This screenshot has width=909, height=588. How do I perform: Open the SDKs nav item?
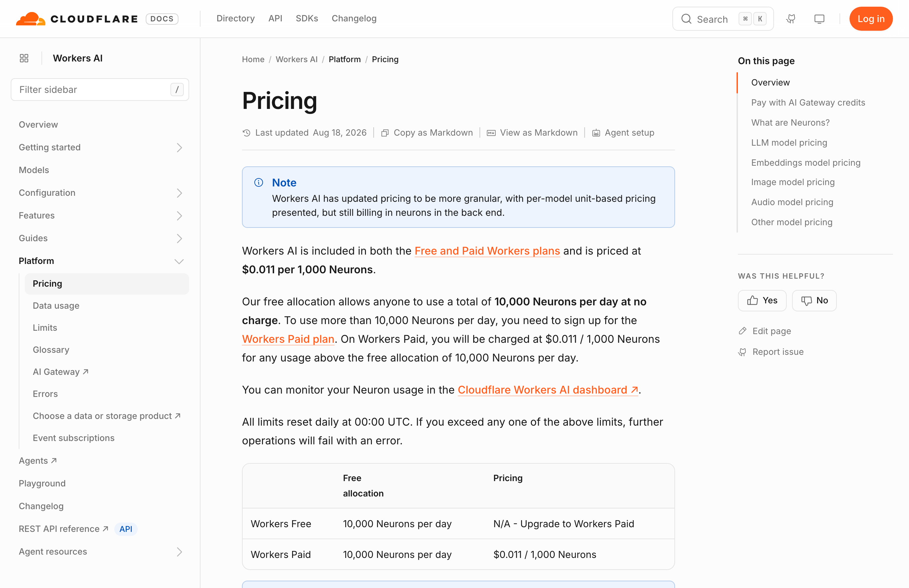pyautogui.click(x=307, y=18)
